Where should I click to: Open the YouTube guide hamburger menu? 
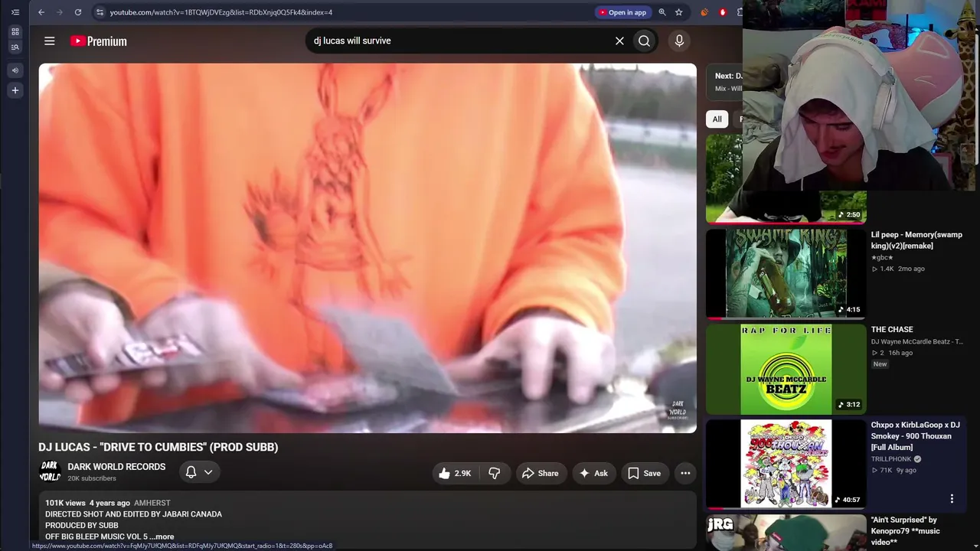pos(50,41)
